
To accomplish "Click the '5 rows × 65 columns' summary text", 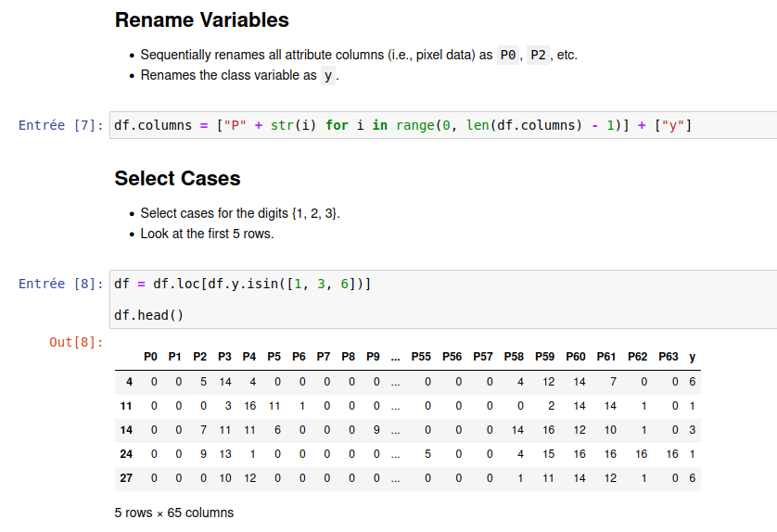I will [x=174, y=513].
